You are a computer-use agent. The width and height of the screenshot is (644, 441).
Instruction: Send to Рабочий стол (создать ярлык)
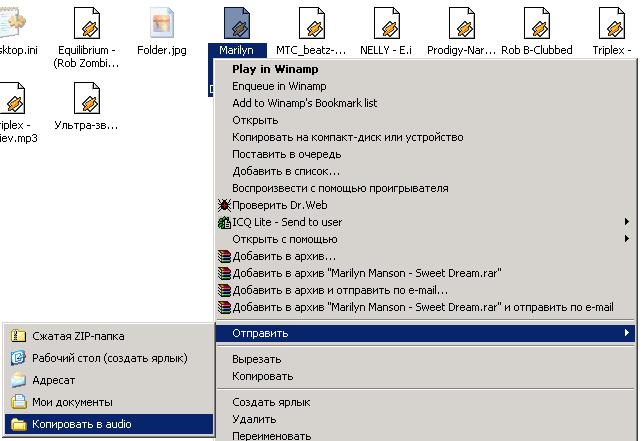(109, 358)
